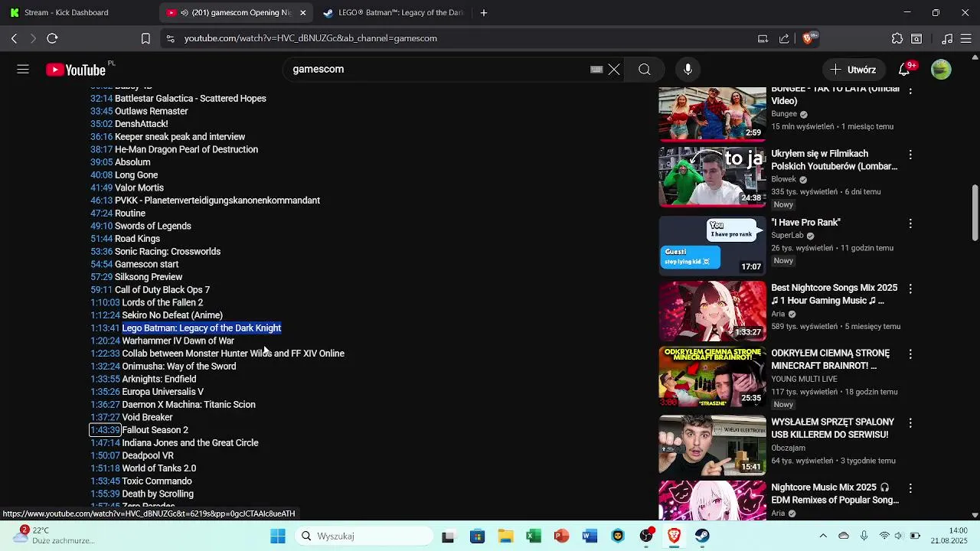
Task: Open YouTube notifications bell
Action: pos(904,70)
